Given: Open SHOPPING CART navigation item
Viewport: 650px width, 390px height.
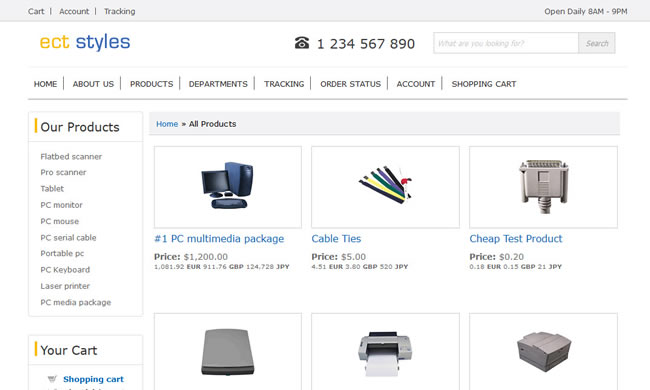Looking at the screenshot, I should click(x=484, y=84).
